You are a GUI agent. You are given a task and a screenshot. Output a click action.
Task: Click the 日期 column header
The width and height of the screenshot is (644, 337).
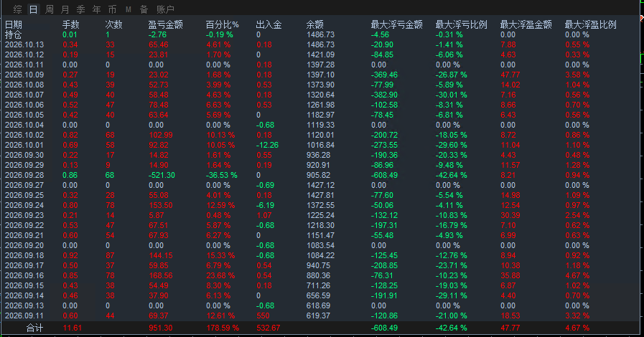pyautogui.click(x=14, y=24)
